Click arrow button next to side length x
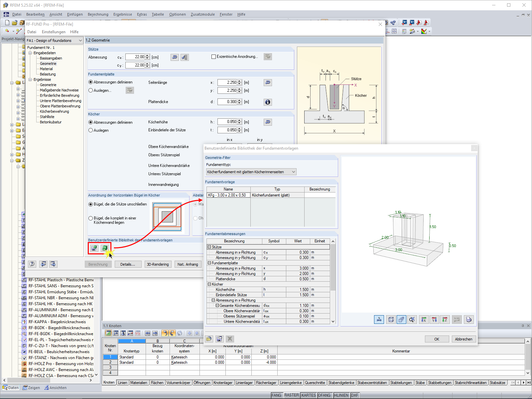 tap(268, 82)
